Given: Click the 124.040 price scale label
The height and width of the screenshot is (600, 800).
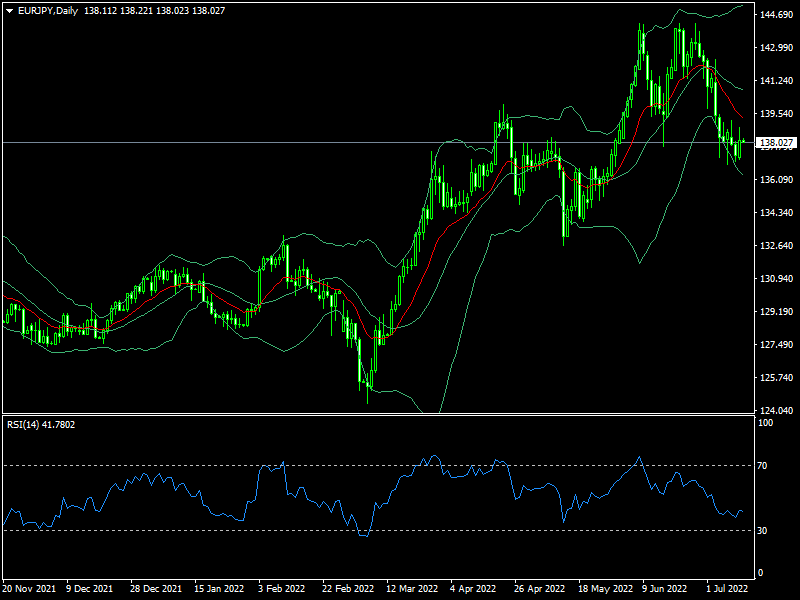Looking at the screenshot, I should [777, 410].
